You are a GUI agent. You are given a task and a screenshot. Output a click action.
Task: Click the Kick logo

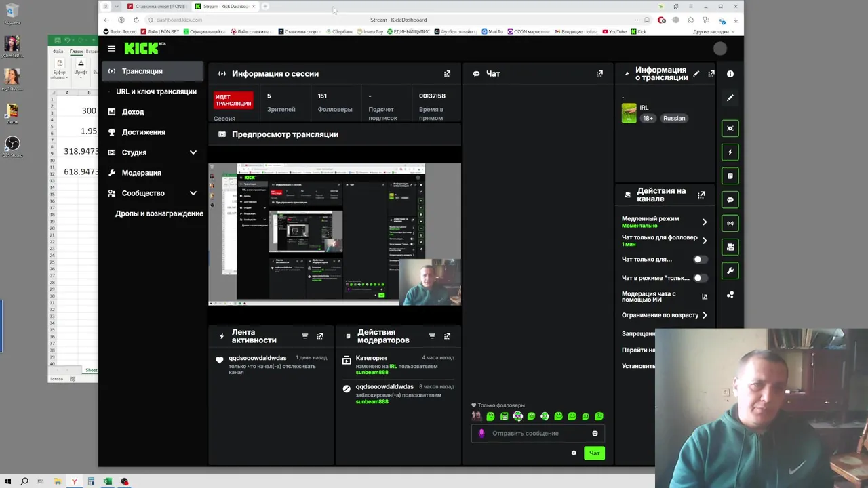pos(144,48)
